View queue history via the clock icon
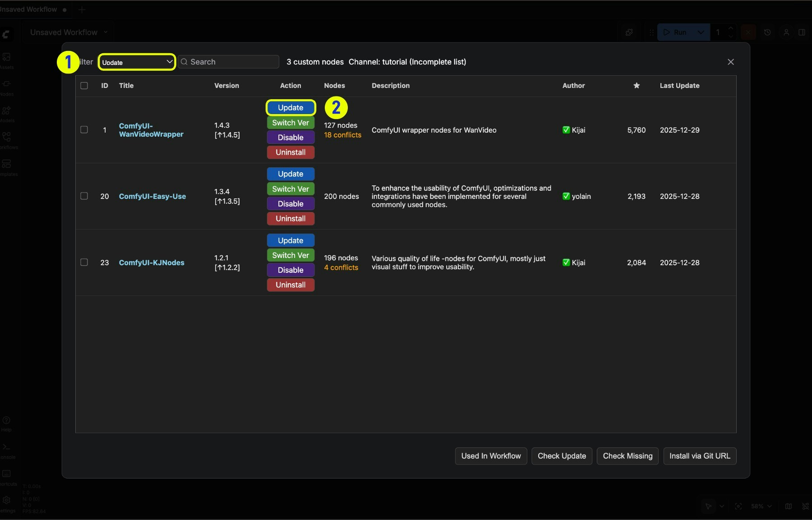 pyautogui.click(x=767, y=32)
